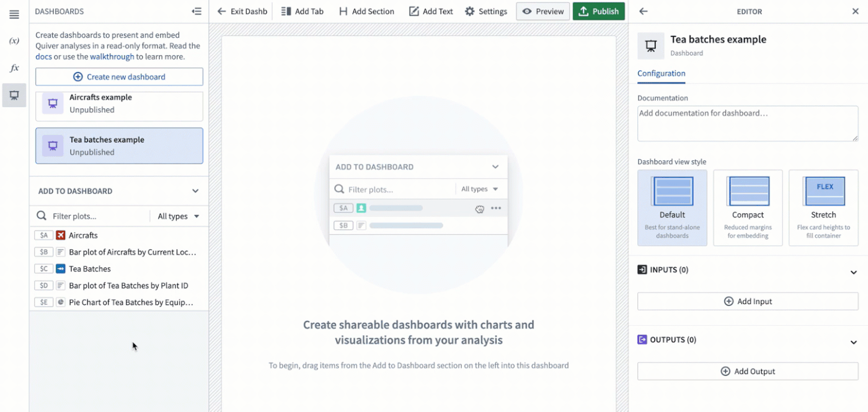This screenshot has height=412, width=868.
Task: Open the docs link
Action: point(43,56)
